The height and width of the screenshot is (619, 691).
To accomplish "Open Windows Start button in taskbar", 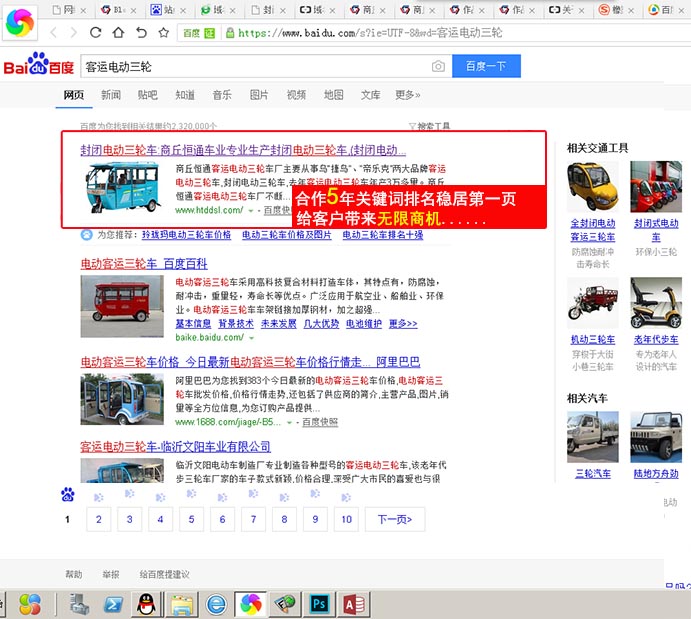I will point(30,604).
